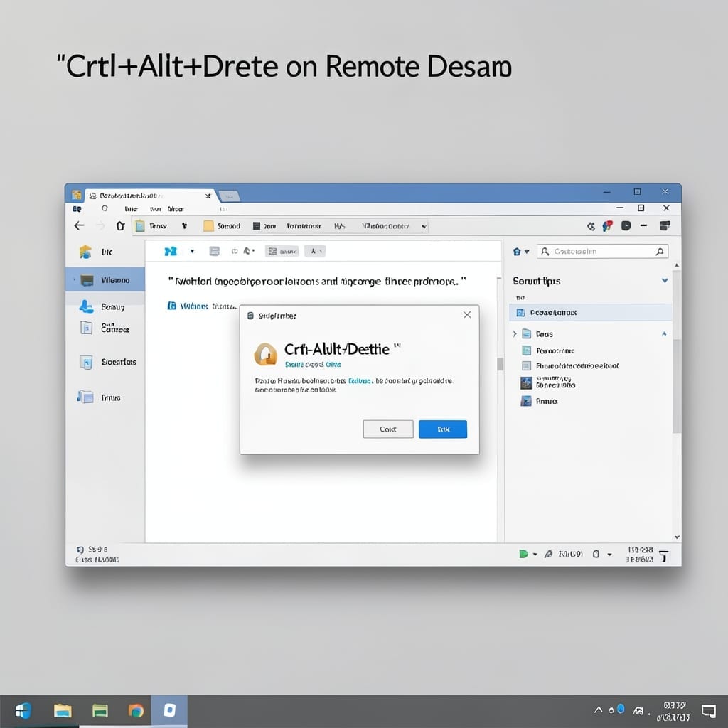Click the blue inline link in dialog text
The image size is (728, 728).
pos(360,381)
